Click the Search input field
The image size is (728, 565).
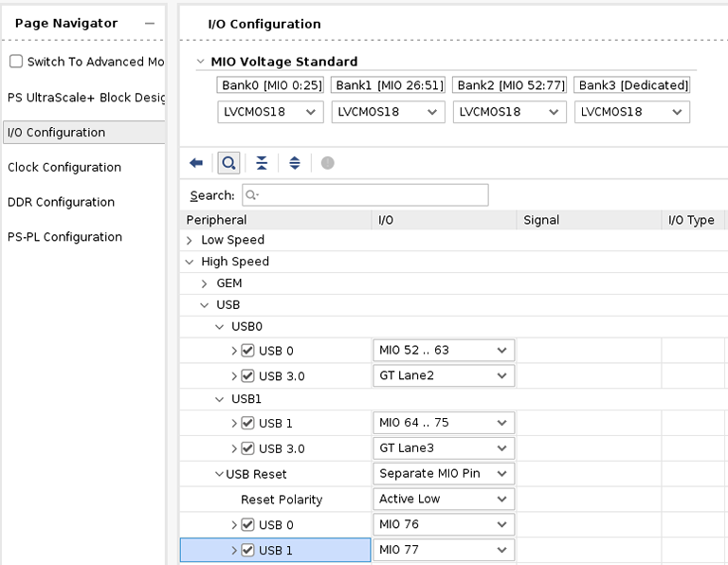[365, 195]
